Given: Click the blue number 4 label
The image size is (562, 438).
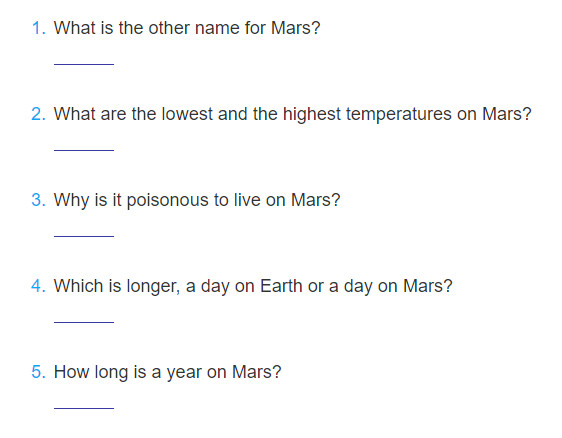Looking at the screenshot, I should point(39,286).
